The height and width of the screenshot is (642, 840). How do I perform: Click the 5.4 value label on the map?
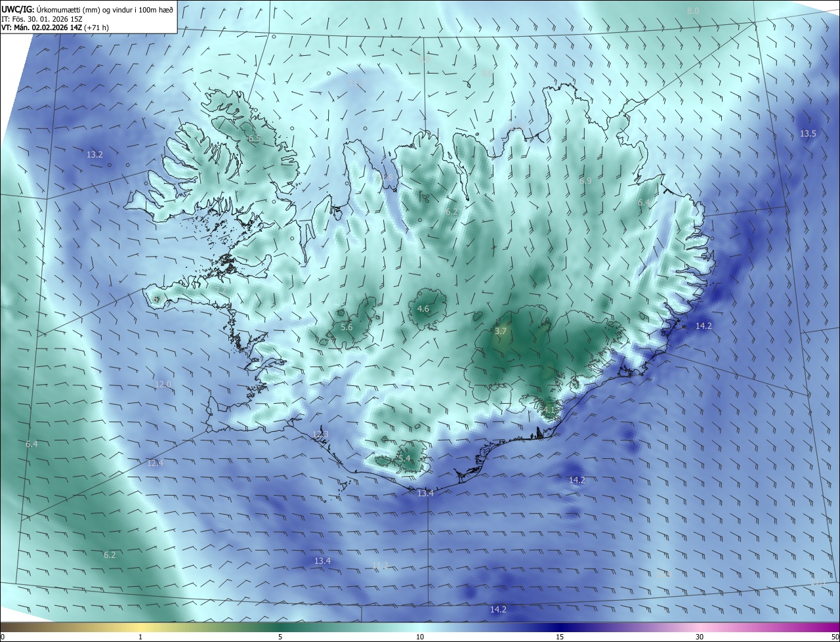404,458
